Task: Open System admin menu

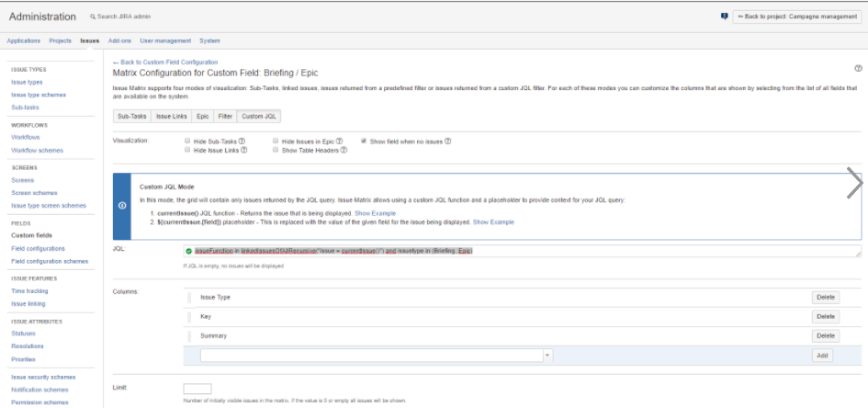Action: (x=209, y=41)
